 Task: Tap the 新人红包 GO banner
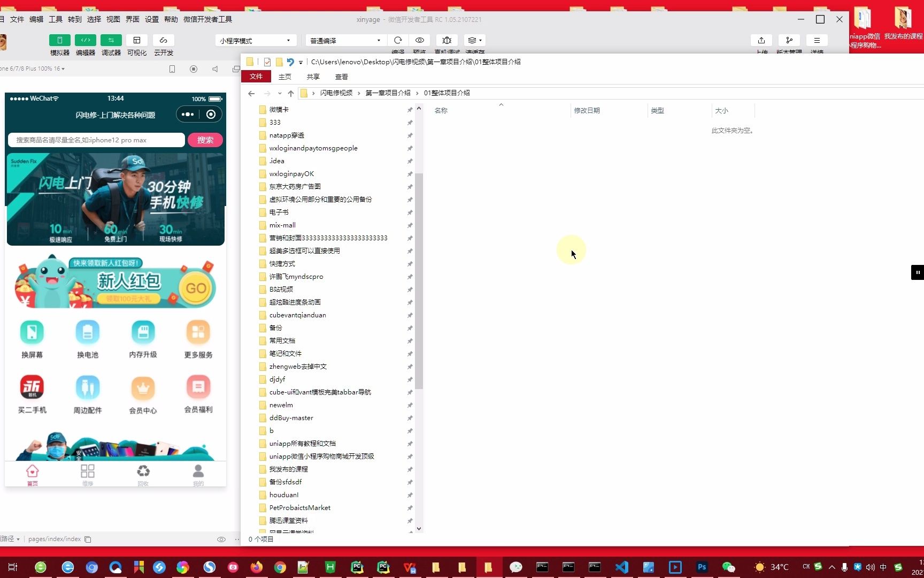click(x=115, y=283)
